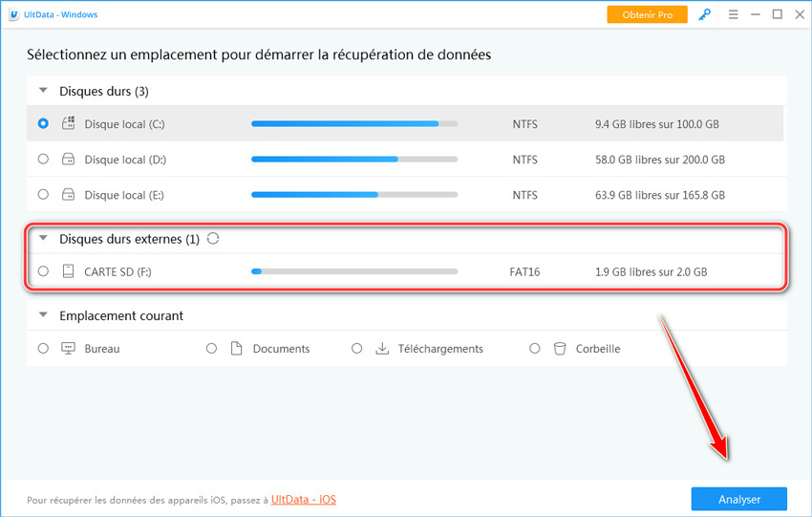Collapse the Emplacement courant section
The height and width of the screenshot is (517, 812).
[43, 315]
